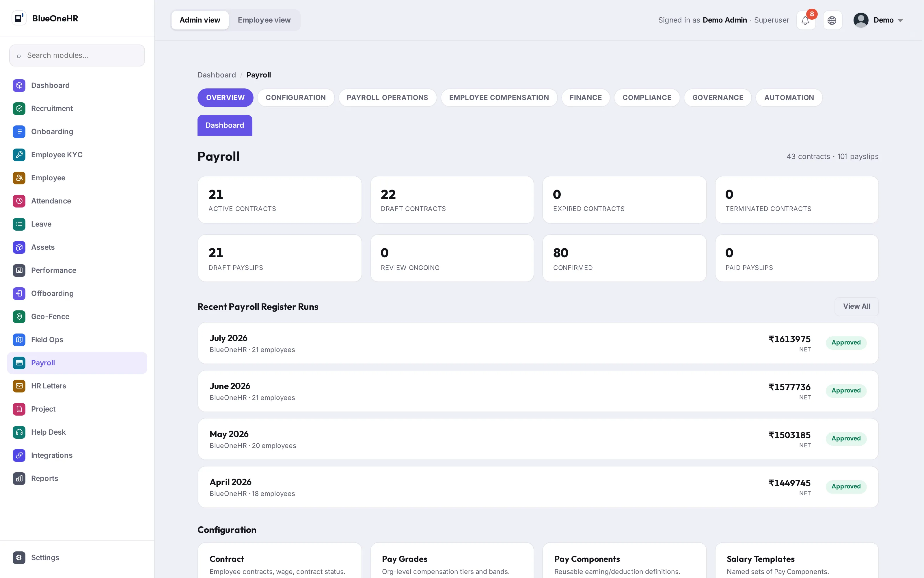This screenshot has width=924, height=578.
Task: Open the Dashboard sidebar icon
Action: point(19,85)
